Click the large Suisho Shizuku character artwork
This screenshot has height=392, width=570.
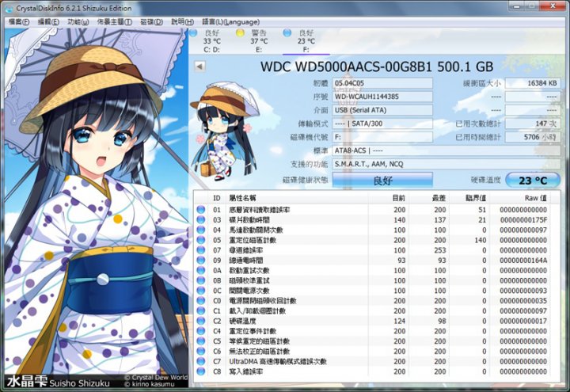click(97, 207)
